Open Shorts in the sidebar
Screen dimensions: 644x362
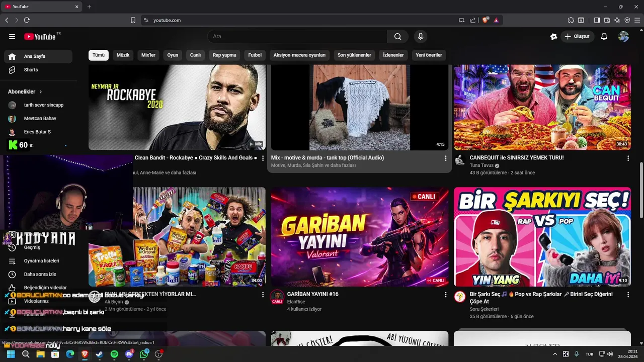coord(38,70)
